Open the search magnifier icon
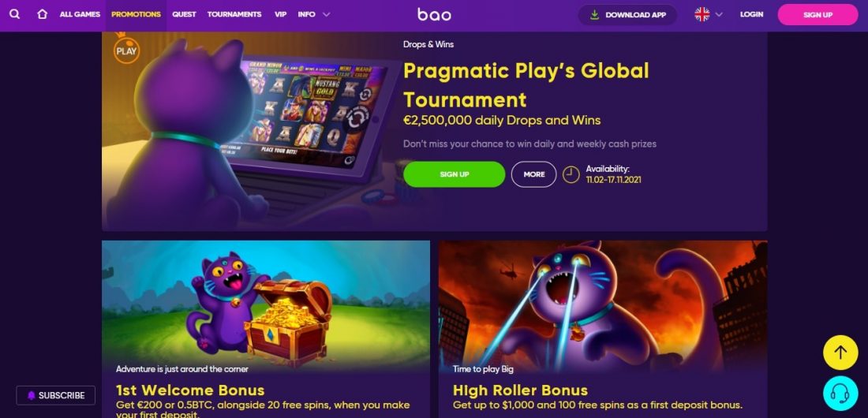This screenshot has width=868, height=418. pyautogui.click(x=15, y=14)
